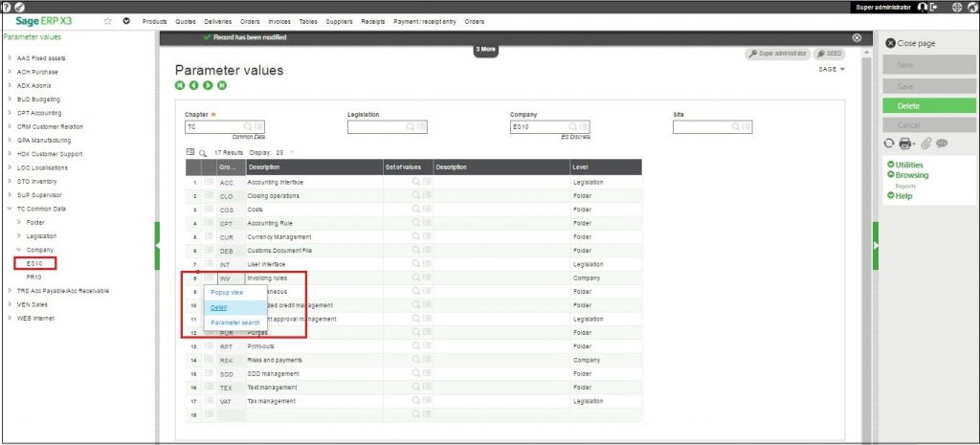Select FR10 company in tree
Image resolution: width=980 pixels, height=445 pixels.
click(x=34, y=277)
